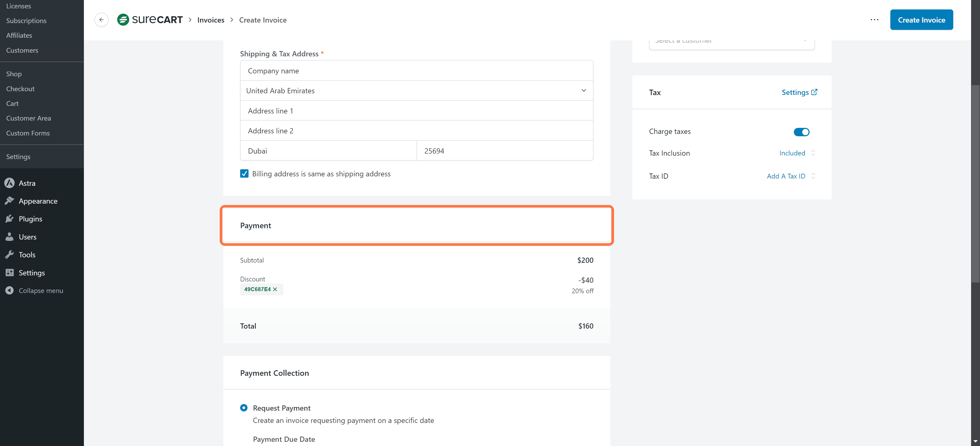
Task: Remove discount code 49C687E4 with X
Action: point(275,289)
